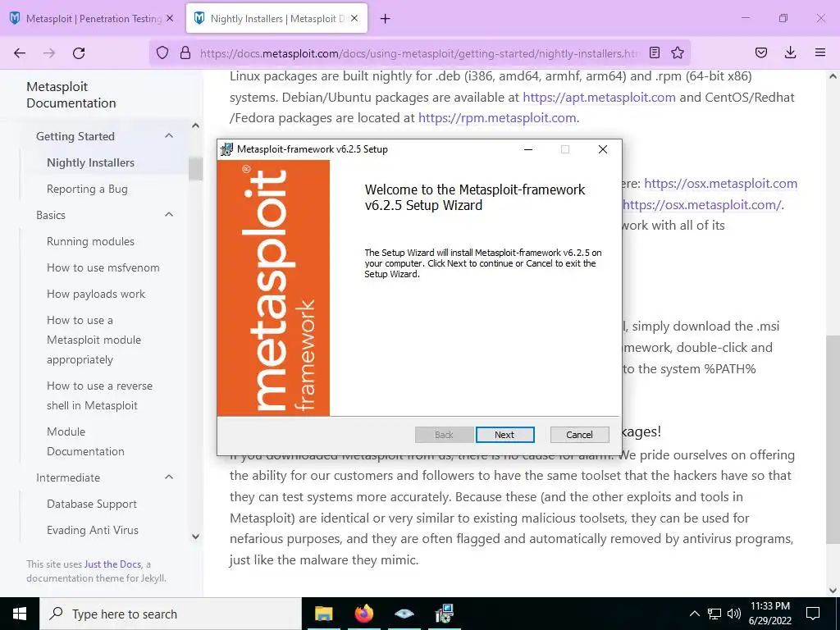Click the installer icon in setup title bar
Image resolution: width=840 pixels, height=630 pixels.
(226, 149)
